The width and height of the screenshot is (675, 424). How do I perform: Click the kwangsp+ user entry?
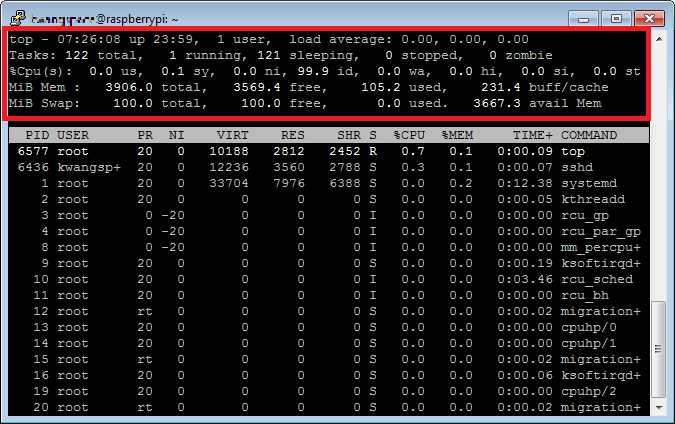click(x=89, y=167)
